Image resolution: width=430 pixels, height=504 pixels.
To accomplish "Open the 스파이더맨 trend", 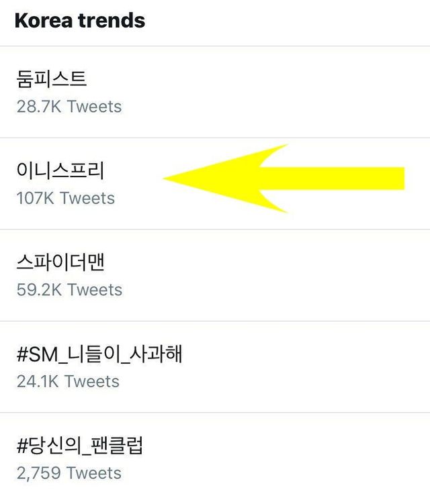I will pyautogui.click(x=60, y=262).
